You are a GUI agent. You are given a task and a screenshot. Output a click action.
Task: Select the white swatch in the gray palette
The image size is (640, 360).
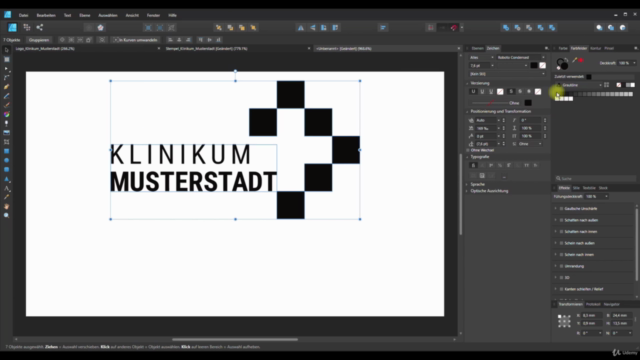(571, 98)
